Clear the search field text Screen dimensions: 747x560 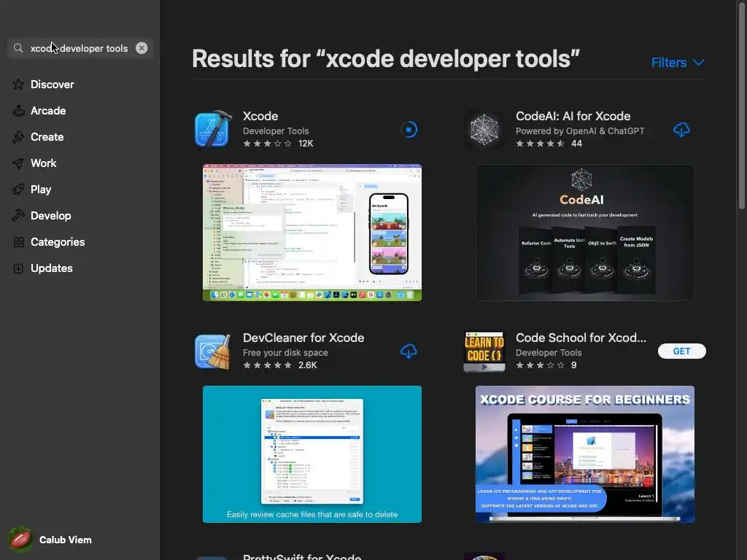142,48
